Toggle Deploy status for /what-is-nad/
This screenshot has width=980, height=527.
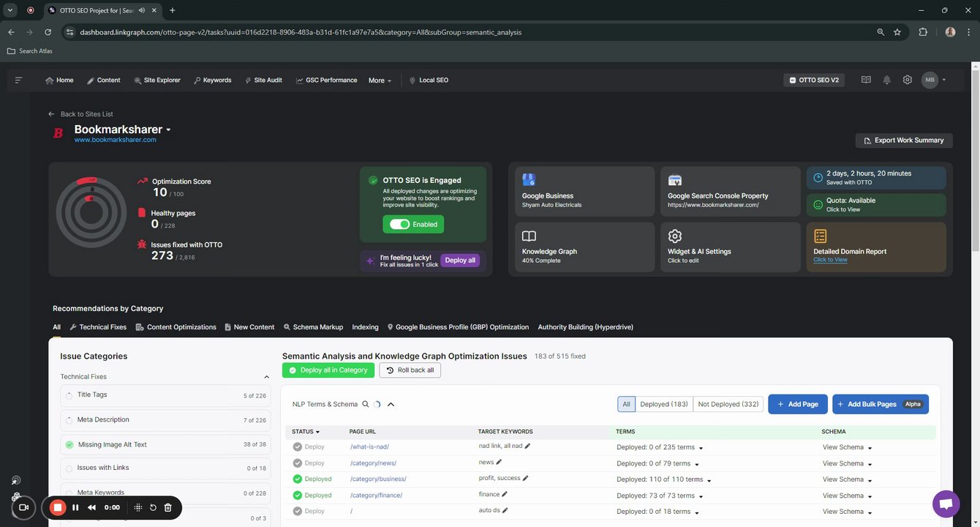click(309, 447)
